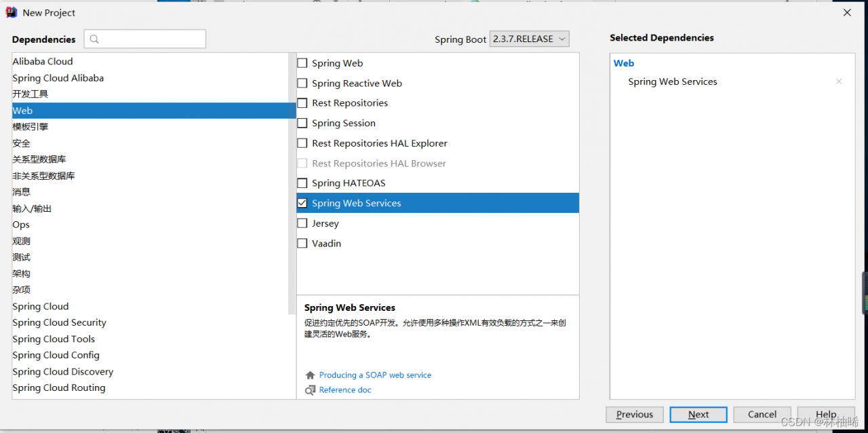Open the 模板引擎 category
The width and height of the screenshot is (868, 433).
150,127
